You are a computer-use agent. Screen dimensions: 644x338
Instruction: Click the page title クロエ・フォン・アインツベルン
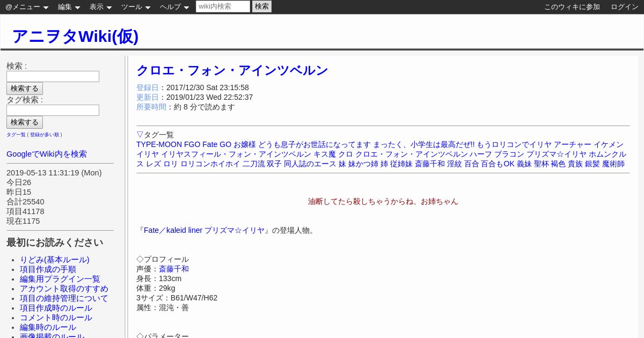(232, 70)
